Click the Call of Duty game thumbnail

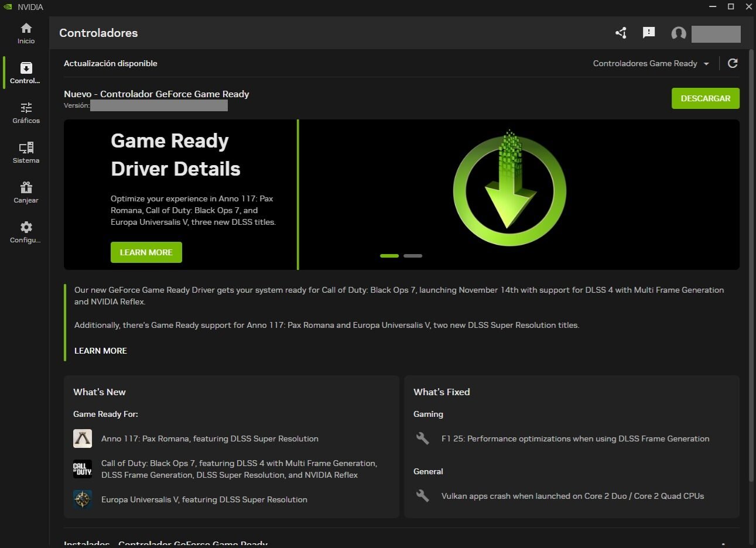pyautogui.click(x=83, y=469)
